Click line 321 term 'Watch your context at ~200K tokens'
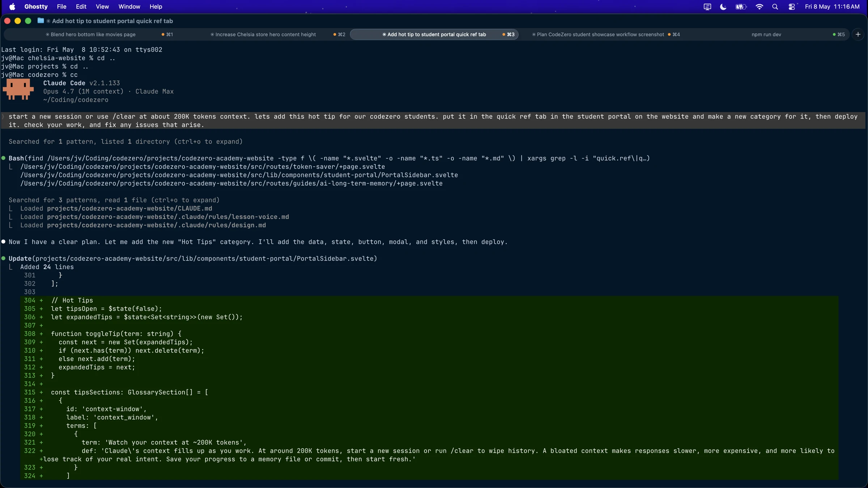The width and height of the screenshot is (868, 488). [164, 442]
